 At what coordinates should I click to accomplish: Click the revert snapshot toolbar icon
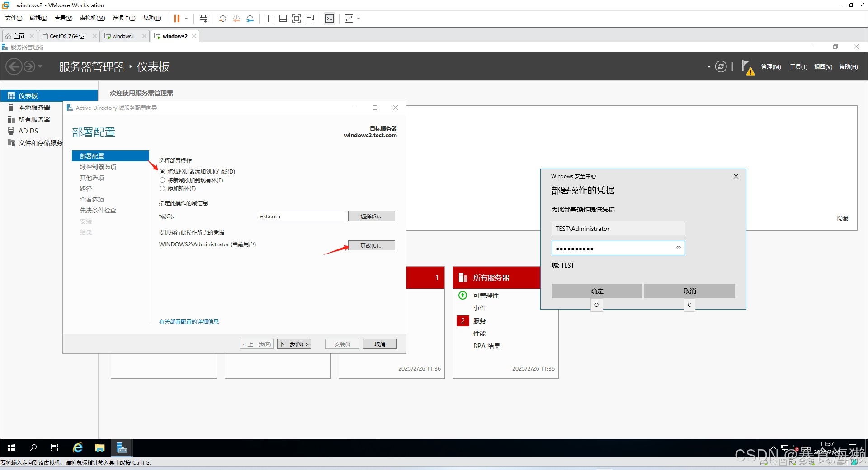click(236, 19)
